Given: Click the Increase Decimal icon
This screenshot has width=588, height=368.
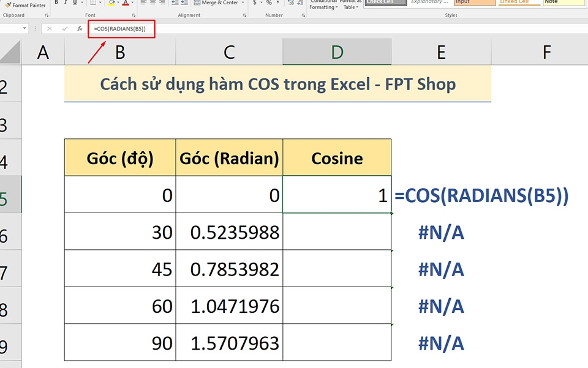Looking at the screenshot, I should (x=290, y=4).
